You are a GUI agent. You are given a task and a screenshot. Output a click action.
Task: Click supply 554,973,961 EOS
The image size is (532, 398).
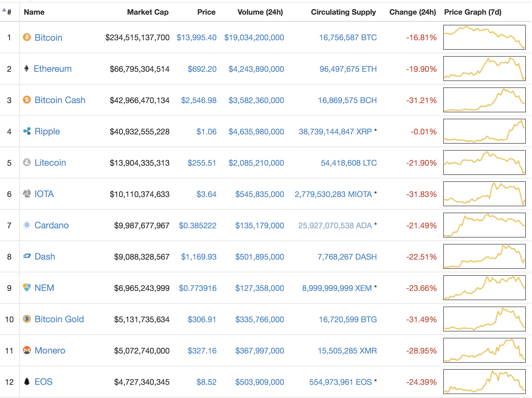tap(340, 382)
